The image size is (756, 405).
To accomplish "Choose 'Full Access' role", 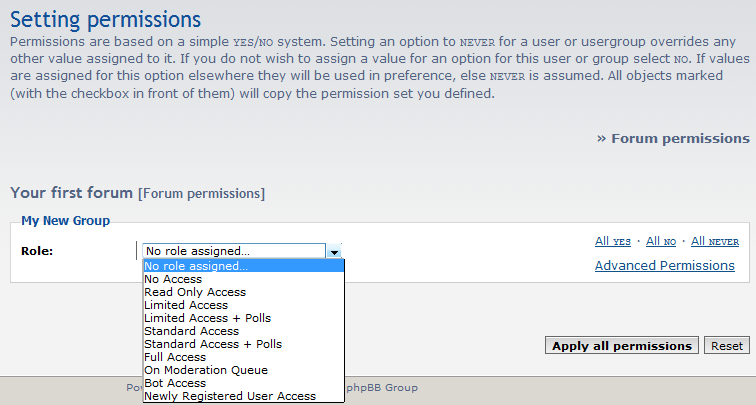I will pos(175,357).
